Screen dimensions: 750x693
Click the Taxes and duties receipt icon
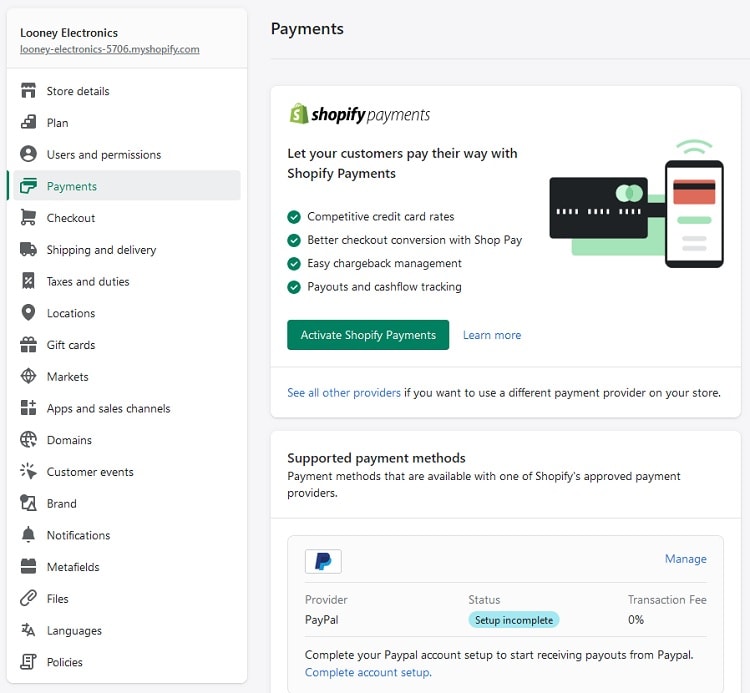pyautogui.click(x=28, y=281)
